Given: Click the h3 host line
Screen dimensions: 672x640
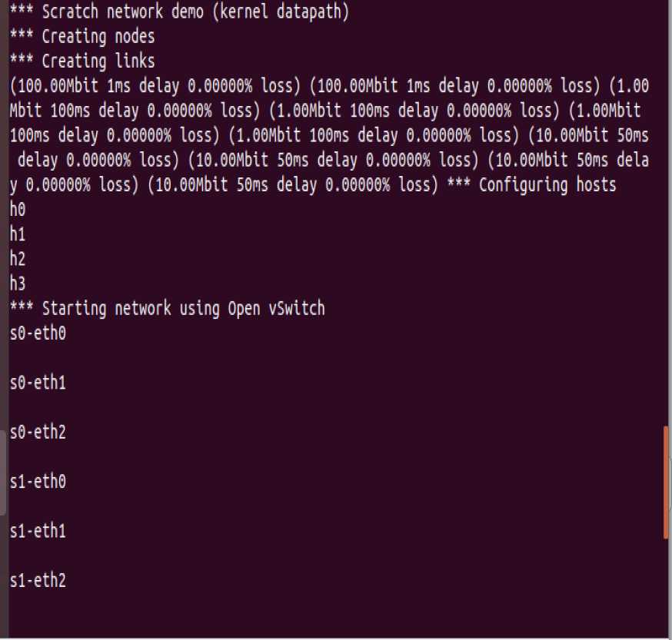Looking at the screenshot, I should coord(18,284).
